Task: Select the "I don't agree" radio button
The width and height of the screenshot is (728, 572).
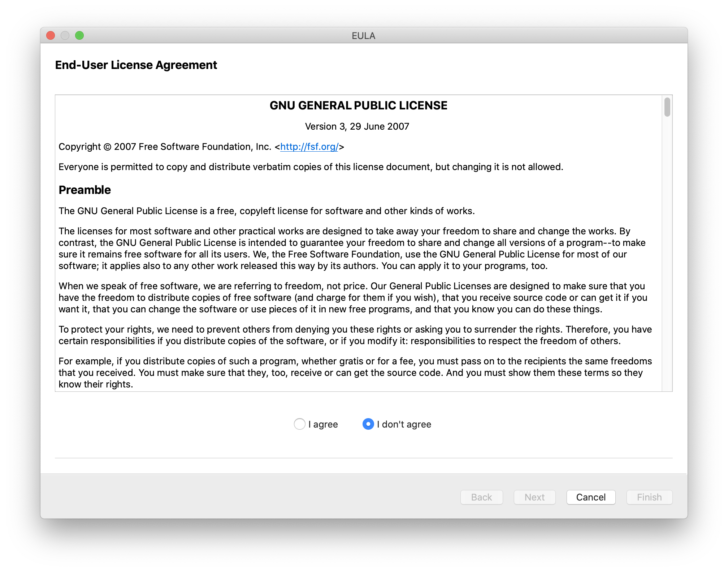Action: click(368, 424)
